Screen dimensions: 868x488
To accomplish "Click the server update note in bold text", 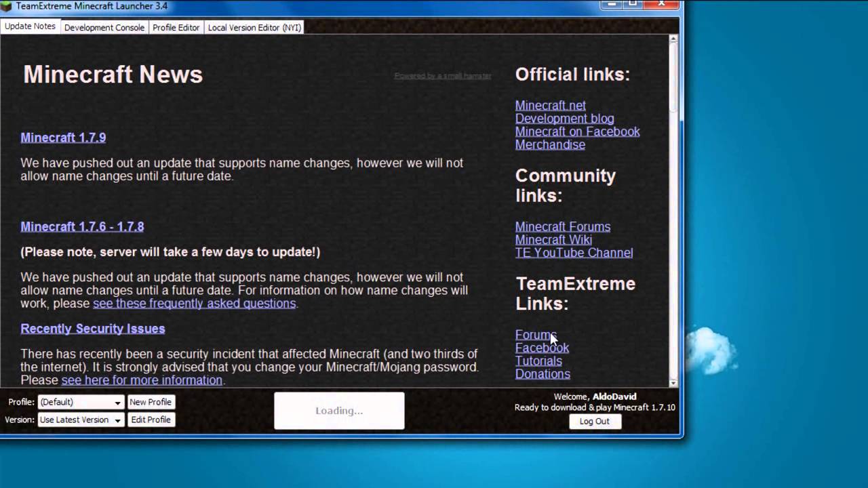I will (x=170, y=252).
